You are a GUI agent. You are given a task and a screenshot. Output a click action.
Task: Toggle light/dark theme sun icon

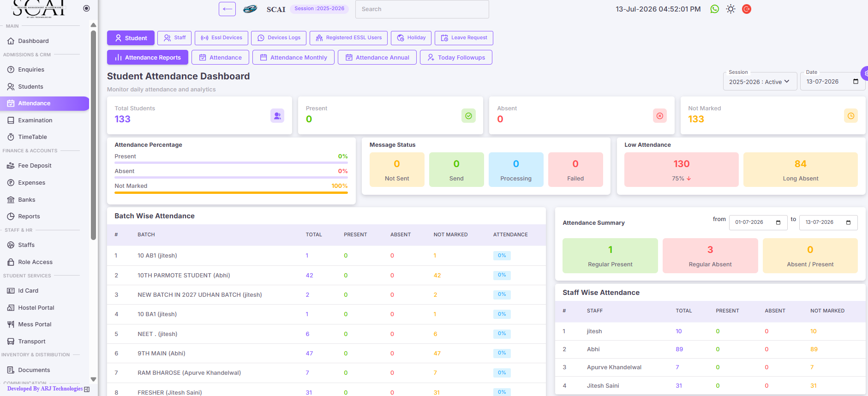click(x=730, y=9)
